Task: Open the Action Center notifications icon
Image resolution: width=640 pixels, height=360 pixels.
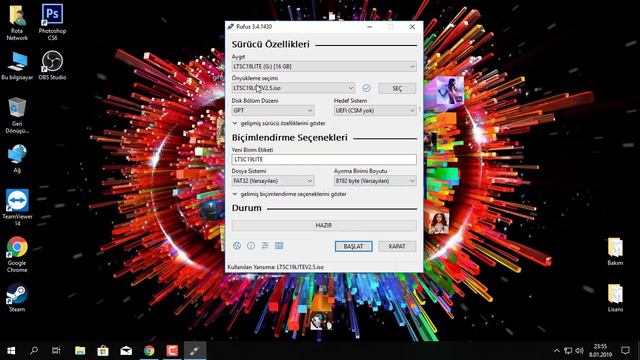Action: point(625,351)
